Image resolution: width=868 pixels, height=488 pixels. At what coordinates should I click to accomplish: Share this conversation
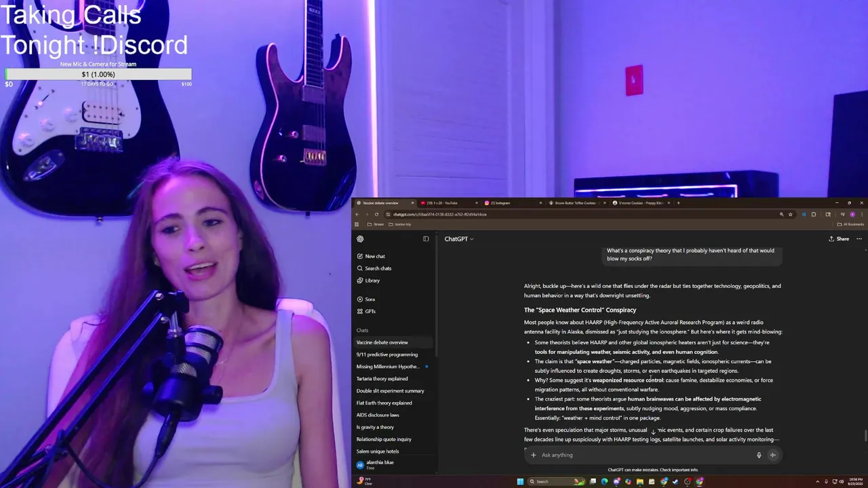839,239
